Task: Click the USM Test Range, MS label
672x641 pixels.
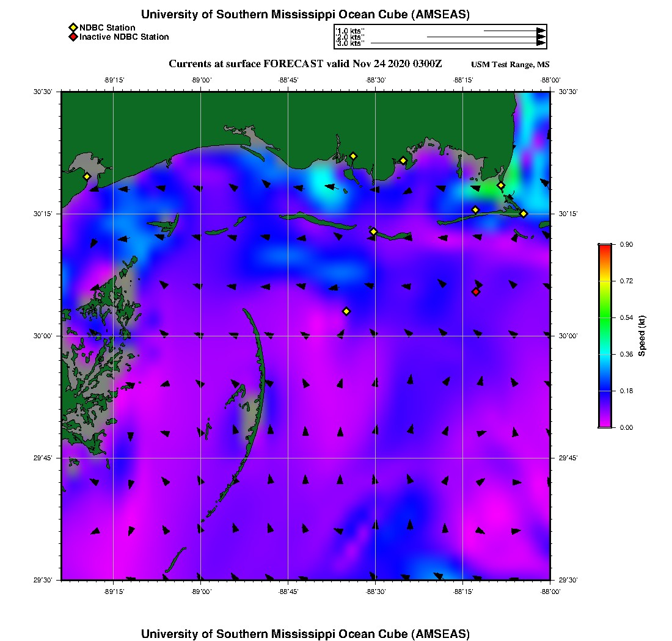Action: [510, 65]
